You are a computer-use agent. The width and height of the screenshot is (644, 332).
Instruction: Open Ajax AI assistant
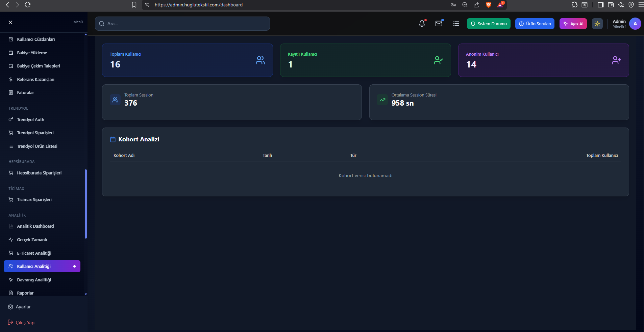point(573,24)
